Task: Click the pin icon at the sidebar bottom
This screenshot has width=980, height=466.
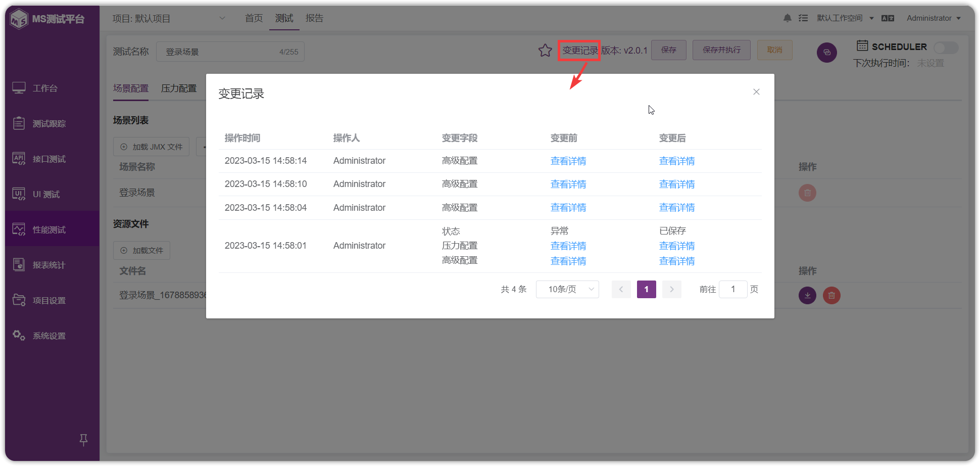Action: [84, 440]
